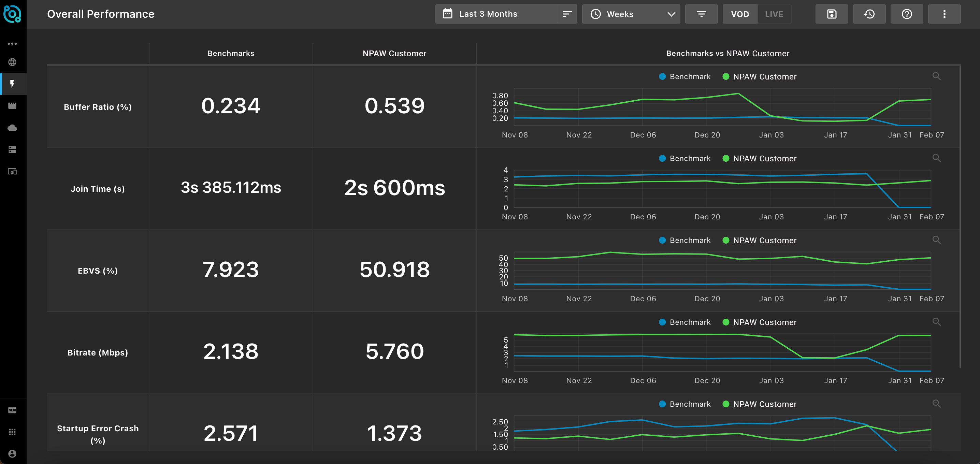
Task: Open the clapperboard content sidebar icon
Action: pos(12,106)
